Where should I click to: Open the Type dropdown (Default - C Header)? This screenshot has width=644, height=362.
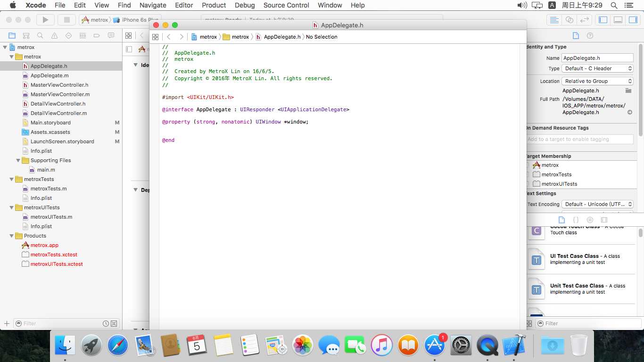coord(597,68)
